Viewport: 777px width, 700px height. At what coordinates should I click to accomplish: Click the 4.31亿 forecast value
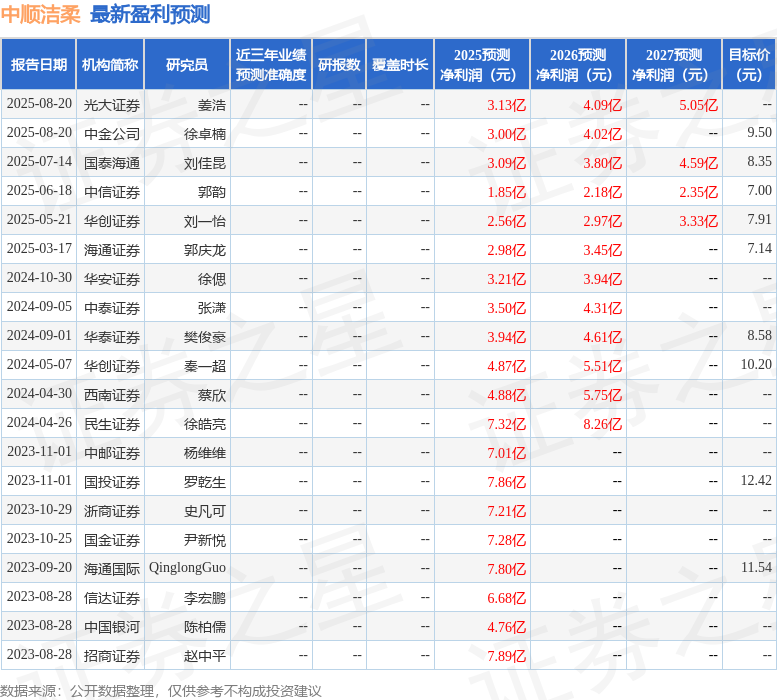coord(603,308)
